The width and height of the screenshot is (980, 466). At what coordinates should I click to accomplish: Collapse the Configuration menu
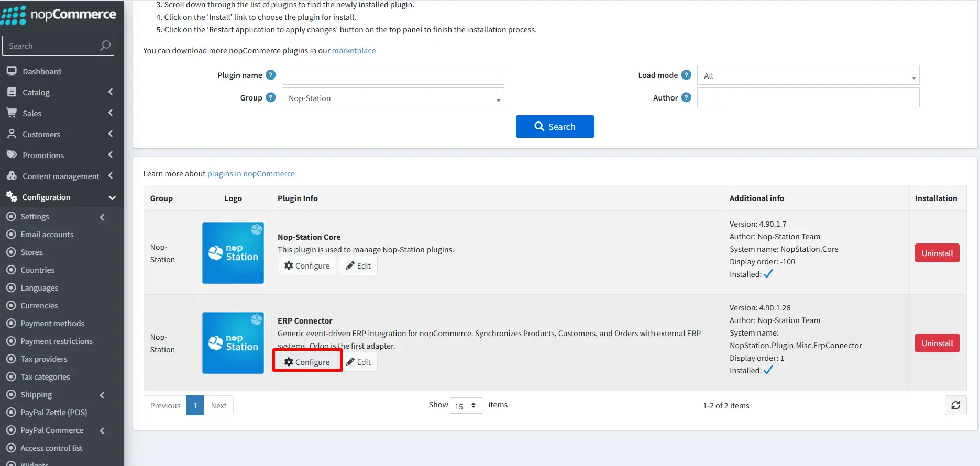(x=62, y=197)
